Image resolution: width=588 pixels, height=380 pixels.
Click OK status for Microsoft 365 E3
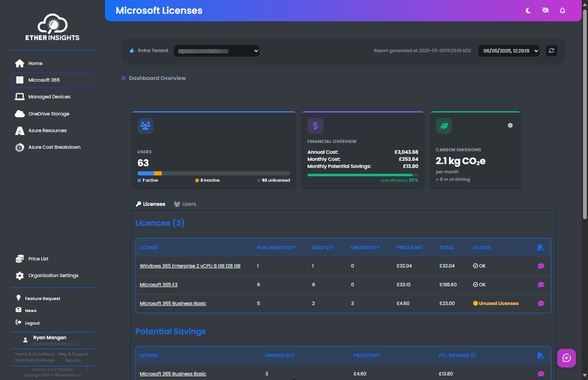coord(479,285)
